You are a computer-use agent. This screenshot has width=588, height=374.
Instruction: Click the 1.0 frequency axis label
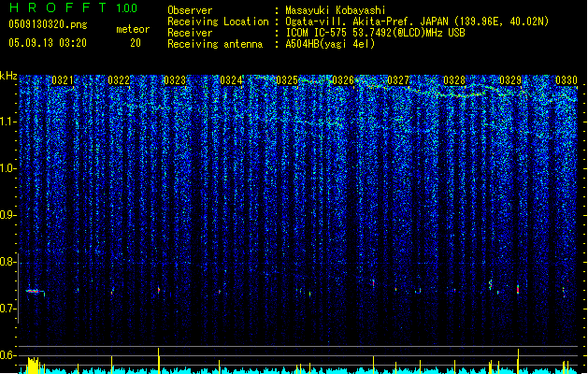pos(8,168)
